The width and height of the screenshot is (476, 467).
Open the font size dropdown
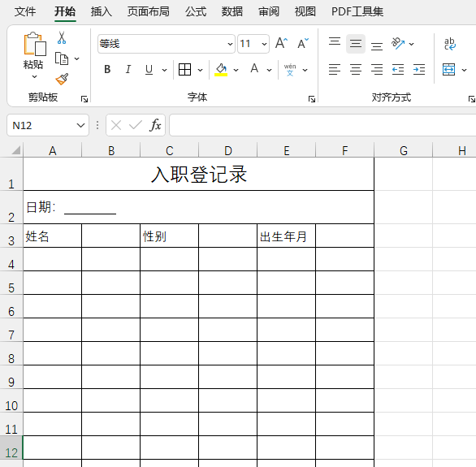pos(264,44)
